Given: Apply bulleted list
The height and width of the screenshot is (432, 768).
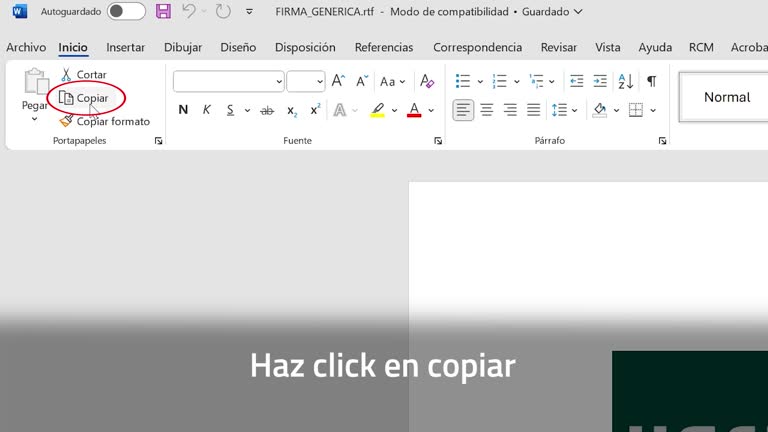Looking at the screenshot, I should pos(463,81).
